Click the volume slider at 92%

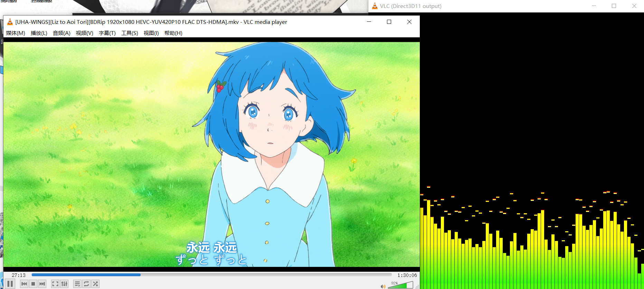point(401,285)
